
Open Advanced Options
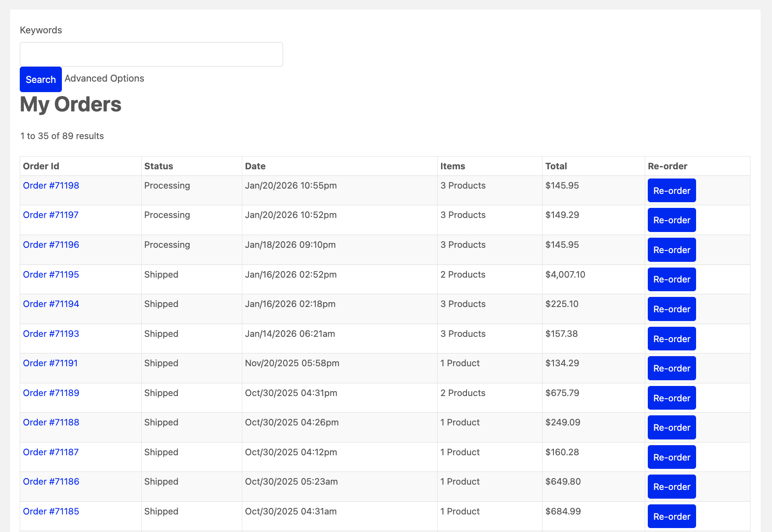click(x=104, y=79)
